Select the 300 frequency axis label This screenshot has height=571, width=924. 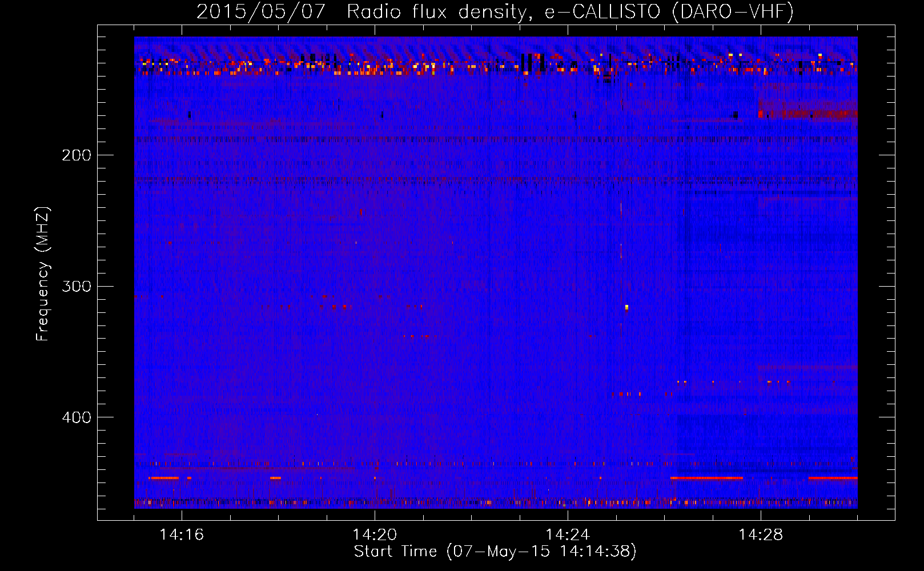coord(76,286)
